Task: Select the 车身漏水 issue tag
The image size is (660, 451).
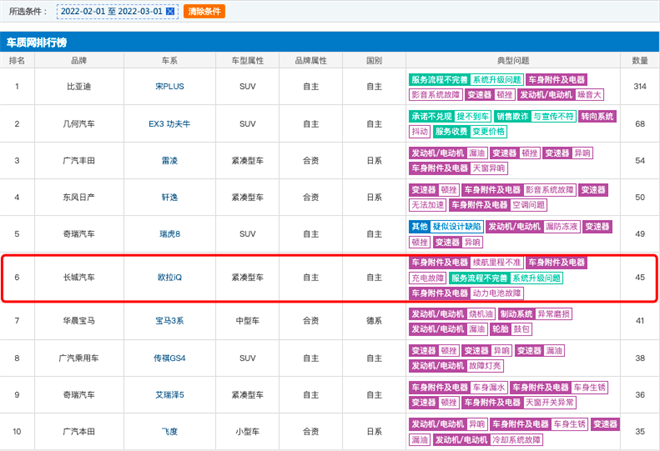Action: (x=489, y=387)
